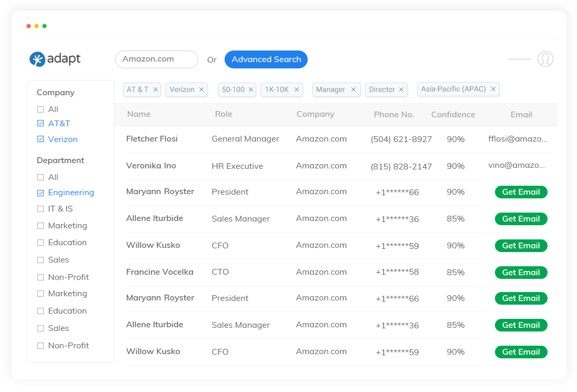
Task: Delete the Director filter chip
Action: [401, 90]
